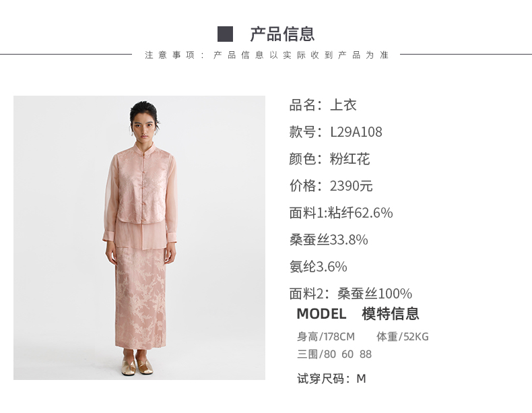Select the style number L29A108

click(356, 132)
